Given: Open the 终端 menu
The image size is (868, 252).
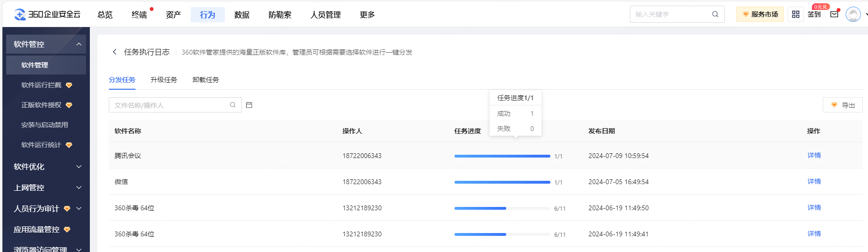Looking at the screenshot, I should click(139, 15).
